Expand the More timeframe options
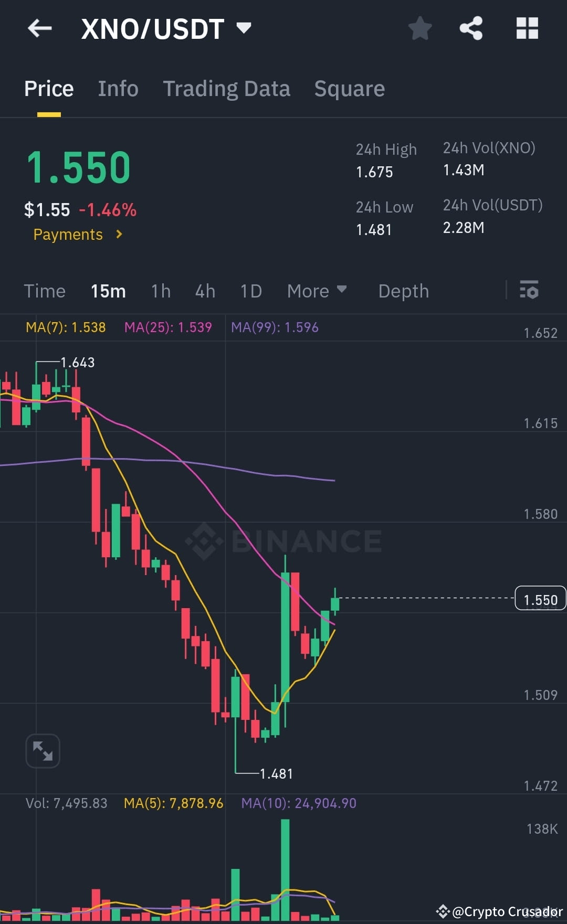567x924 pixels. point(317,291)
